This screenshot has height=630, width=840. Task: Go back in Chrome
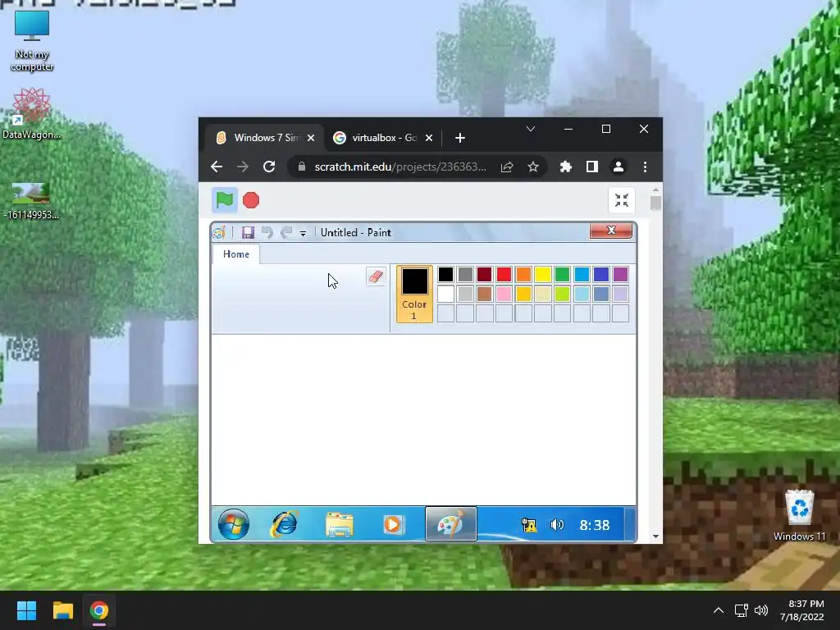pos(217,167)
